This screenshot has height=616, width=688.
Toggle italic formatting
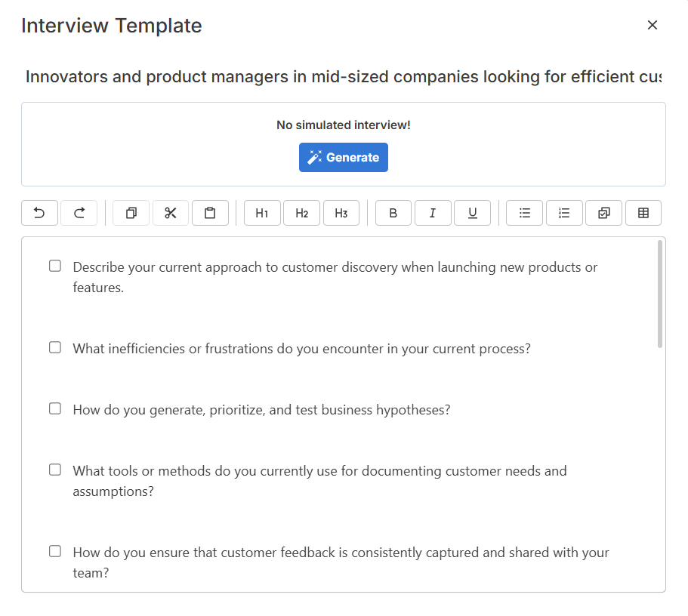click(433, 213)
